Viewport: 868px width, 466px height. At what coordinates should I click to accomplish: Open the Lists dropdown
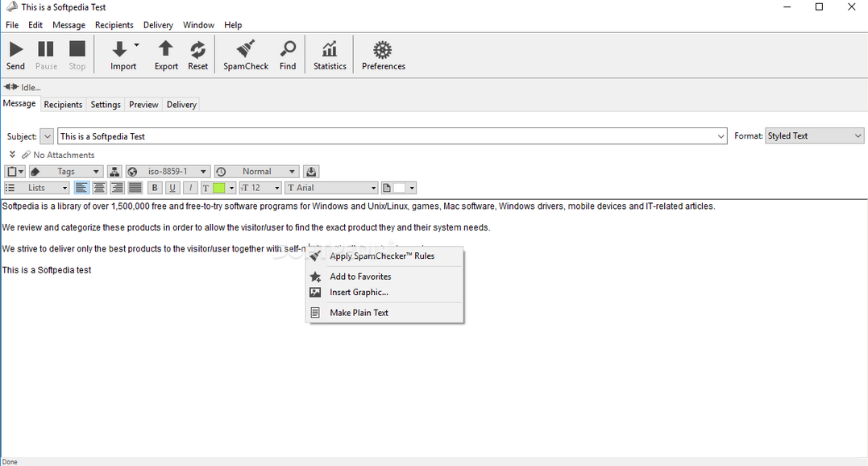(36, 188)
